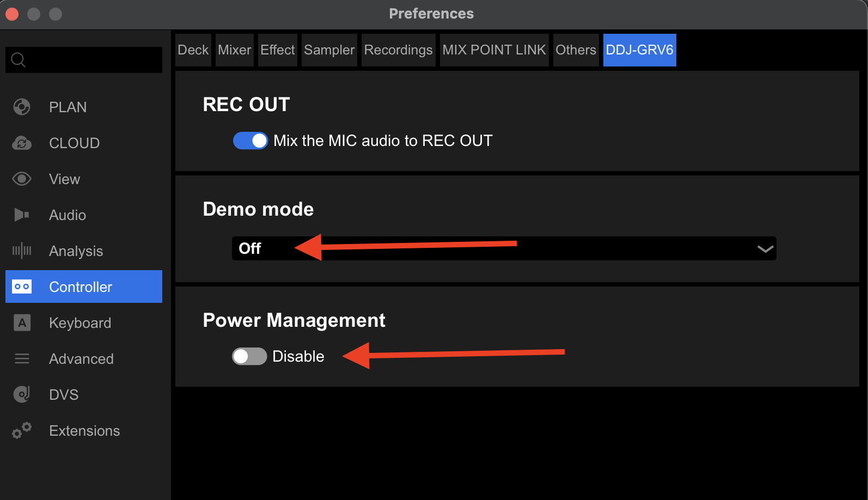This screenshot has height=500, width=868.
Task: Switch to the Recordings tab
Action: 398,50
